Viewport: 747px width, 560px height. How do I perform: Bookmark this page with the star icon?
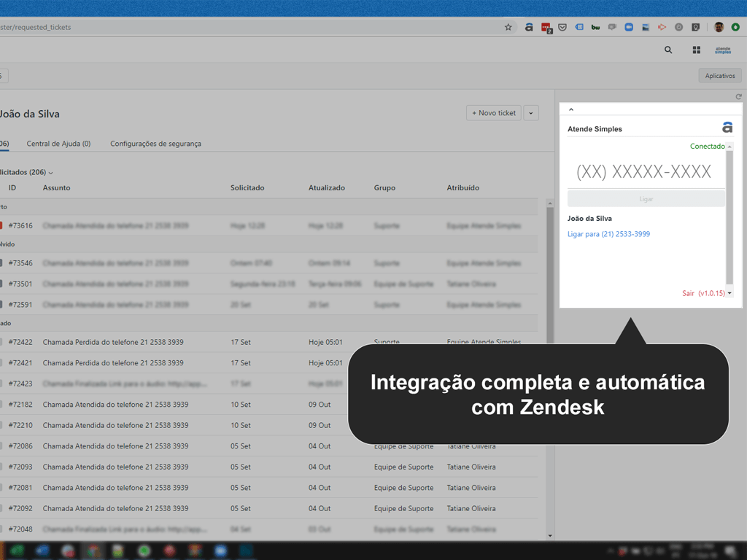tap(508, 27)
